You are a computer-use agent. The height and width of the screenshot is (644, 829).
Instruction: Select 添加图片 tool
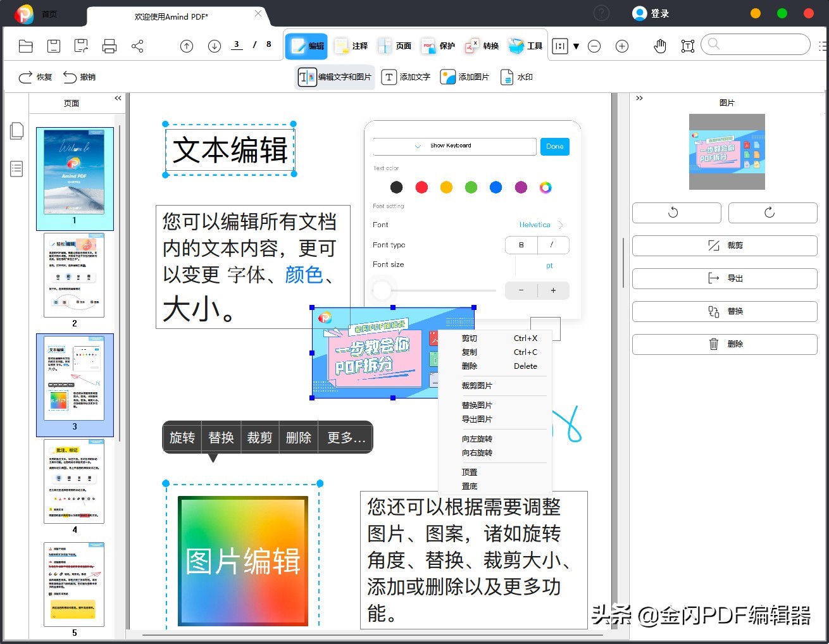464,77
